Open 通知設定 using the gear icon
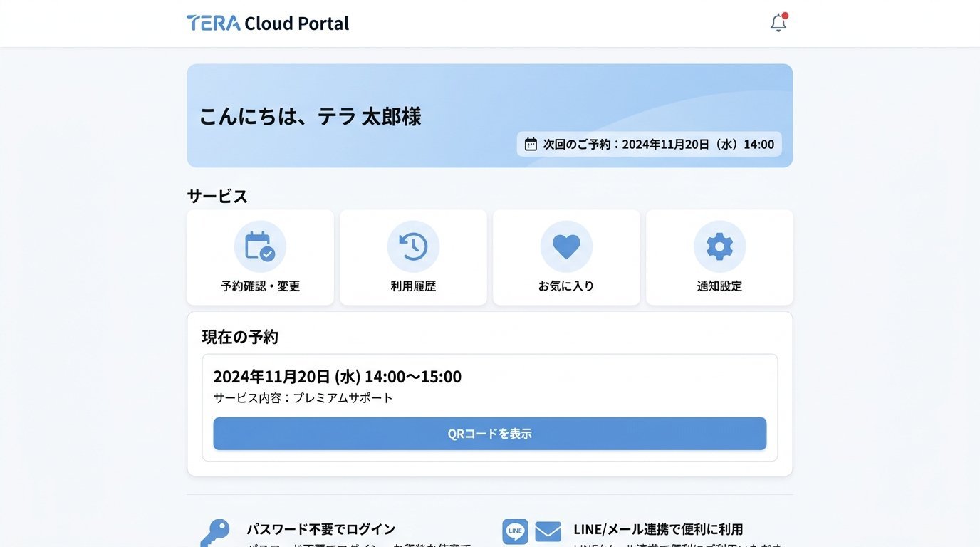Viewport: 980px width, 547px height. (x=719, y=246)
